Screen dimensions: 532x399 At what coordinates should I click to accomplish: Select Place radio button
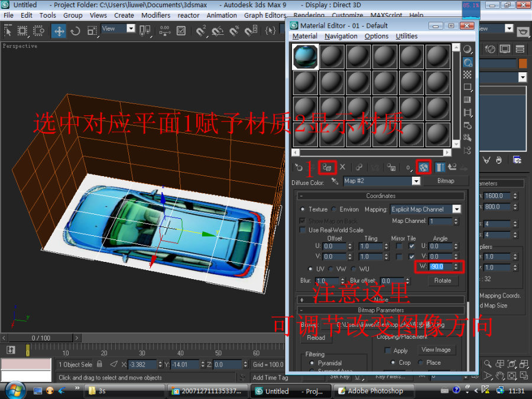421,363
